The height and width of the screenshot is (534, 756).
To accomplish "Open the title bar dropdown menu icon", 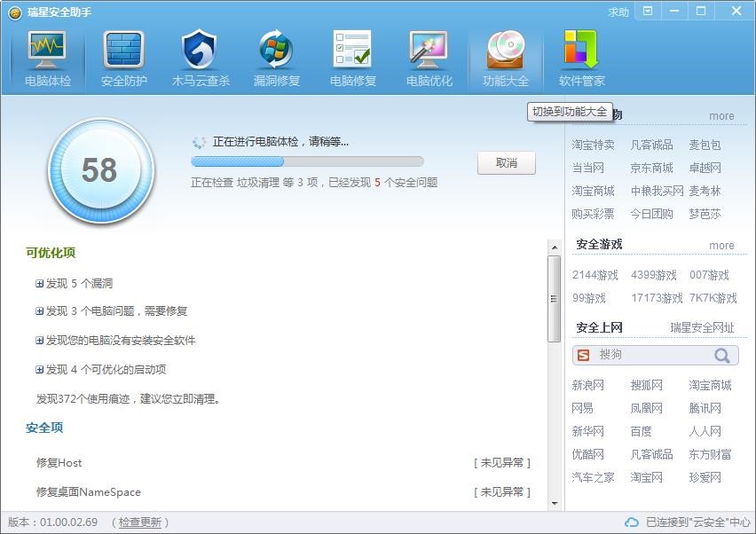I will pos(648,11).
